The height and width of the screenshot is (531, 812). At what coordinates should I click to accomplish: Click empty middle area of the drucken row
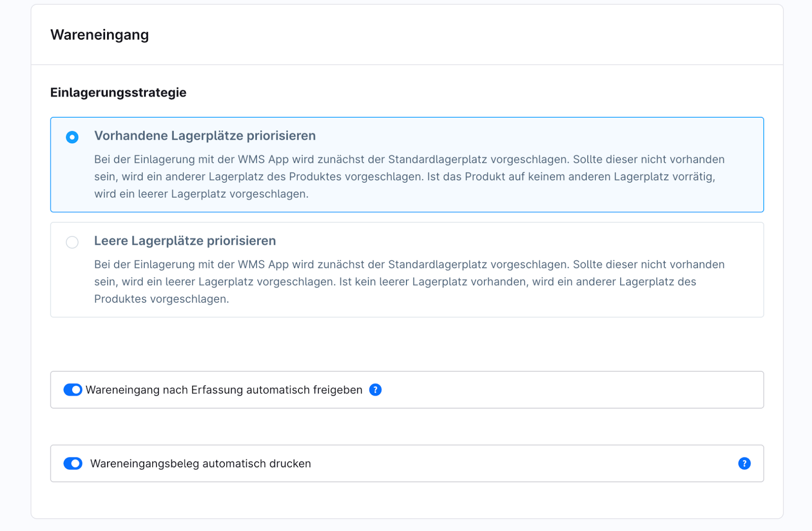click(507, 464)
